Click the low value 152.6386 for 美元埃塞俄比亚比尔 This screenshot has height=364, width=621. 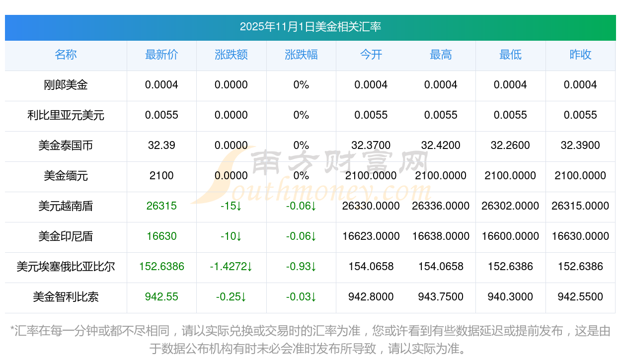click(x=510, y=267)
